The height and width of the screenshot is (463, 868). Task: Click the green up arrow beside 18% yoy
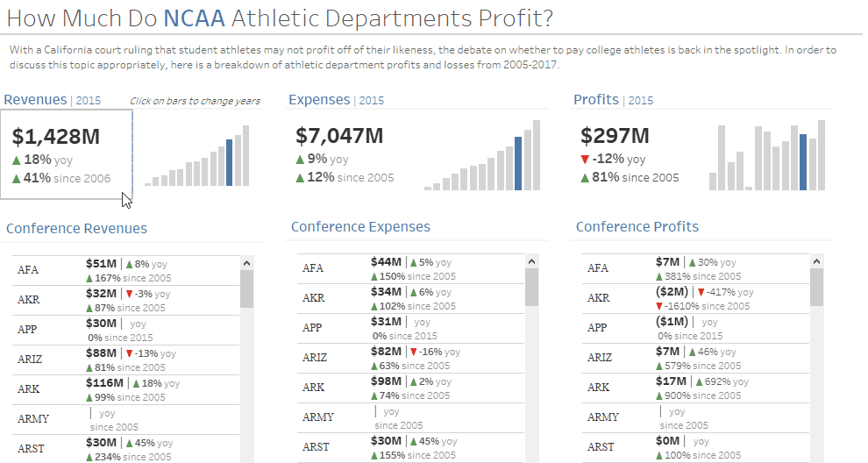[x=18, y=160]
